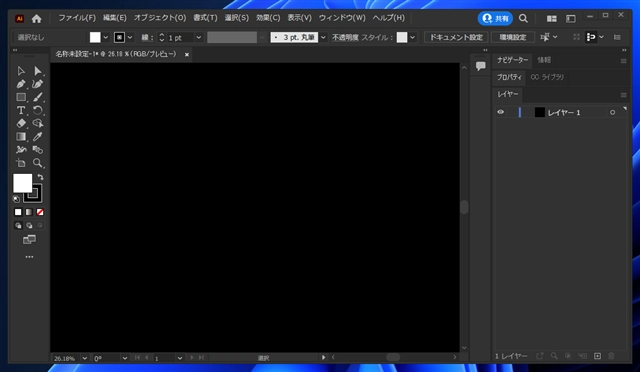Select the Selection (black arrow) tool
This screenshot has width=640, height=372.
pos(21,71)
